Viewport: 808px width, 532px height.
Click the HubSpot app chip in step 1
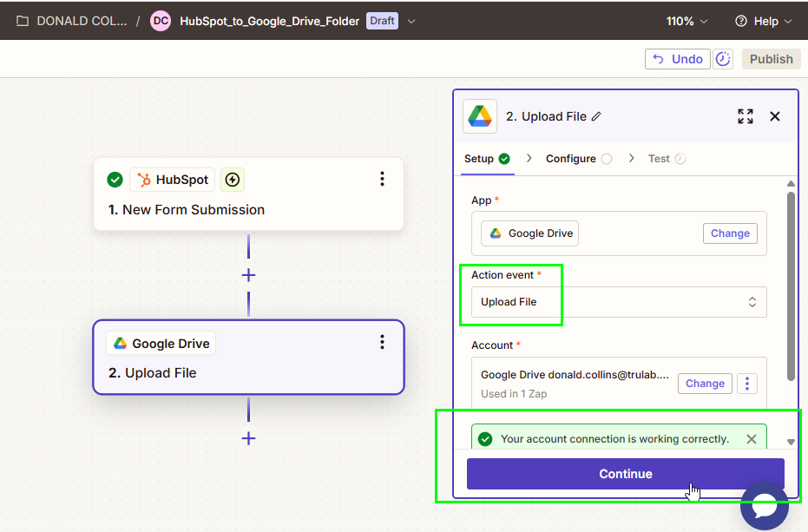173,180
